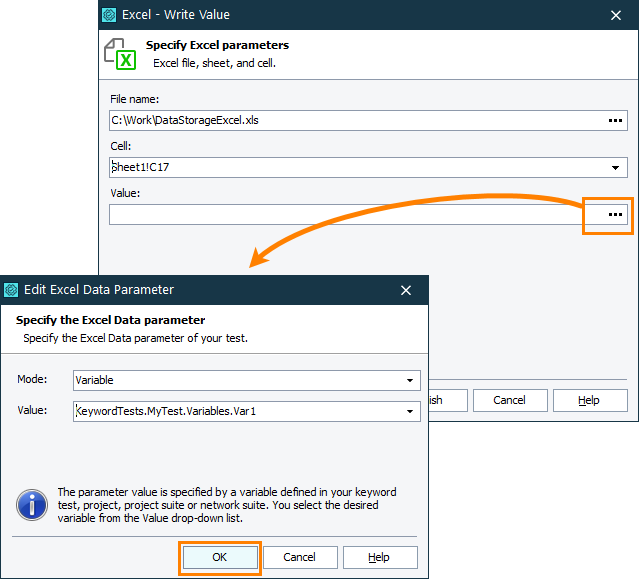
Task: Cancel the Edit Excel Data Parameter dialog
Action: pyautogui.click(x=300, y=557)
